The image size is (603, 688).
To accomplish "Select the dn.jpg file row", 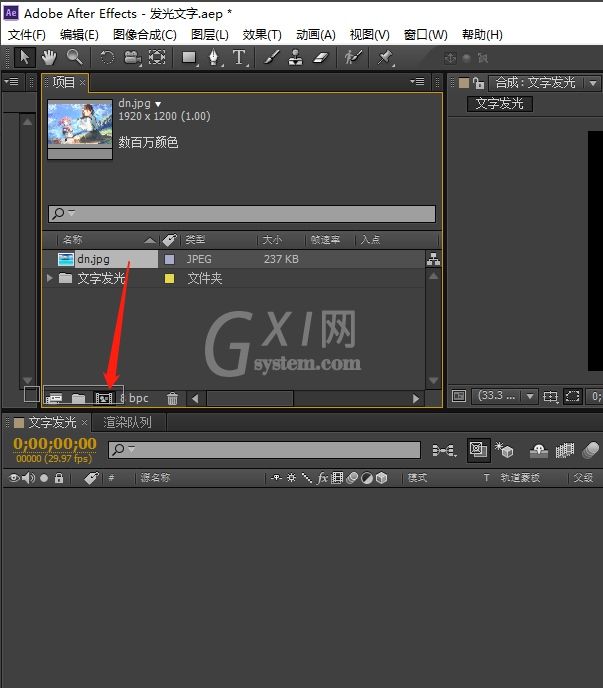I will [x=234, y=259].
